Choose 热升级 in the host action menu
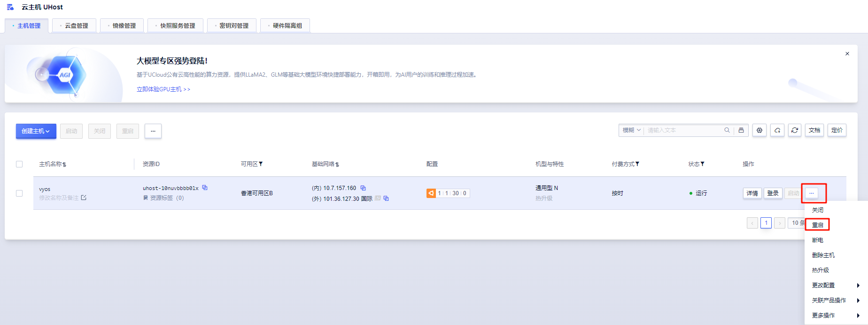 tap(821, 270)
